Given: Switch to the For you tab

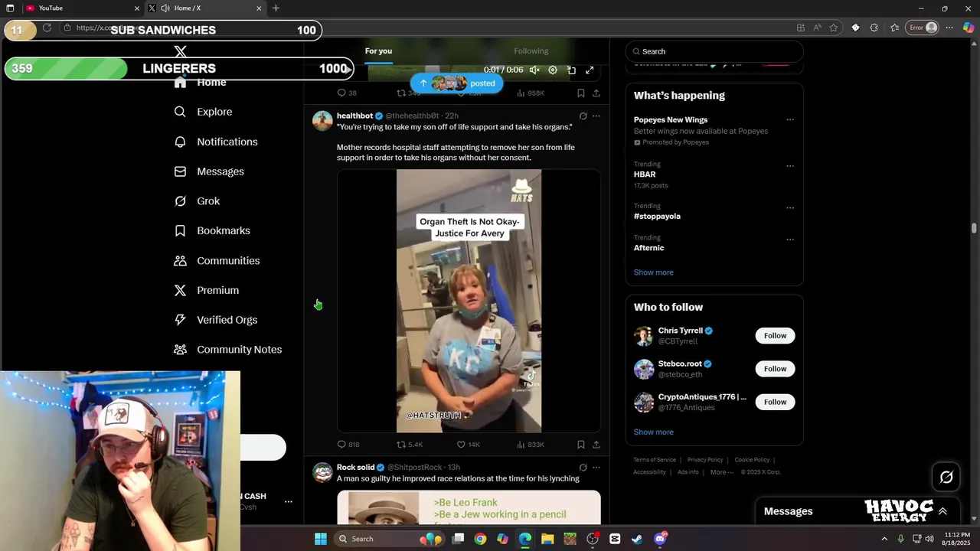Looking at the screenshot, I should tap(378, 51).
